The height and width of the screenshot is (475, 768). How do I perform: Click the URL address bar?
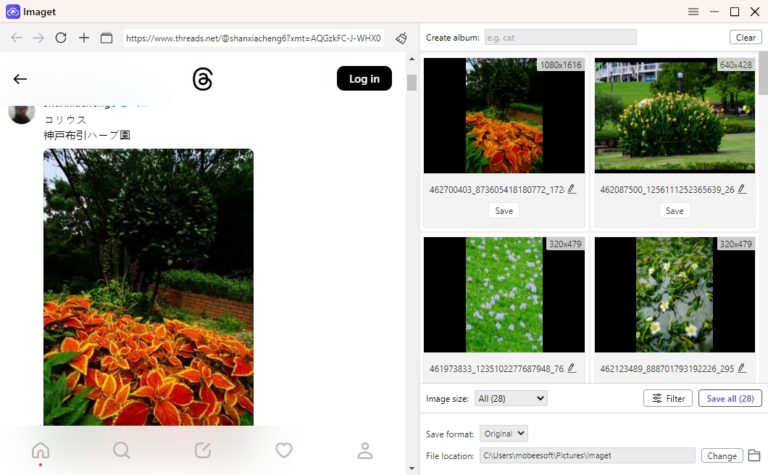coord(253,38)
